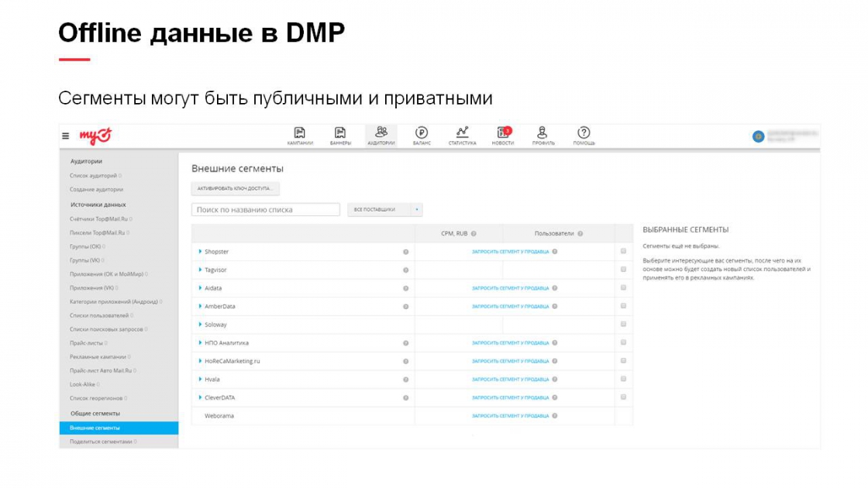The image size is (868, 488).
Task: Expand the Tagvisor provider row
Action: pyautogui.click(x=200, y=270)
